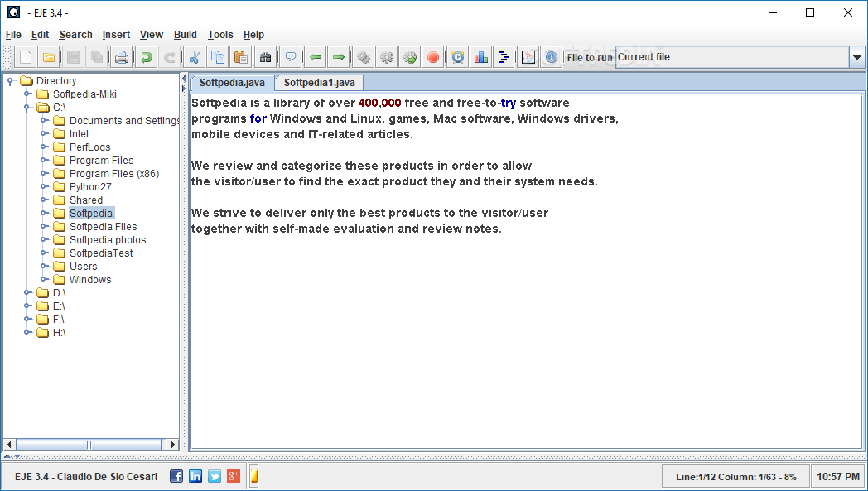Viewport: 868px width, 491px height.
Task: Expand the Users folder node
Action: 44,267
